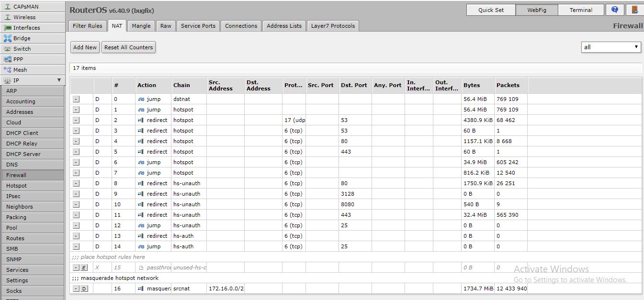
Task: Open the help question mark icon
Action: [x=615, y=10]
